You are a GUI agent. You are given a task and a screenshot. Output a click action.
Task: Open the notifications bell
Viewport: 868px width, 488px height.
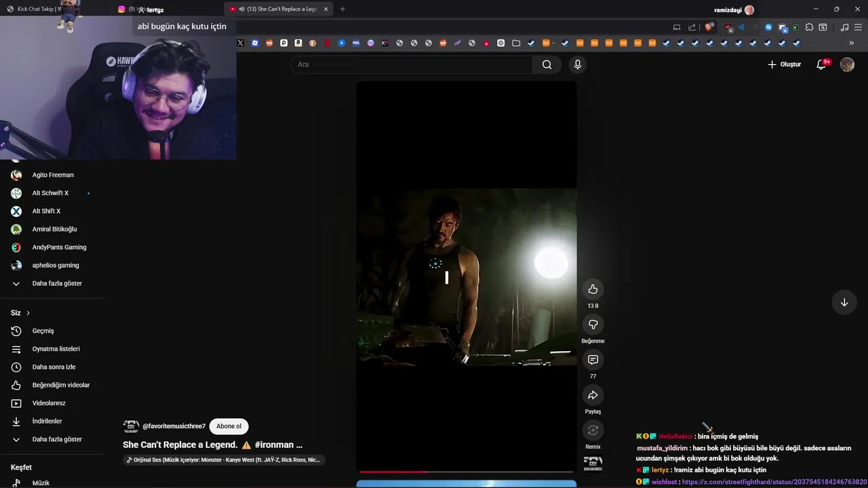(x=821, y=64)
